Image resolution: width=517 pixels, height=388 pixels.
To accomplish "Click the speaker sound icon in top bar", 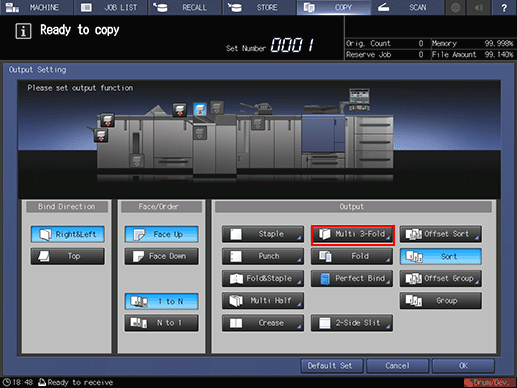I will click(479, 7).
